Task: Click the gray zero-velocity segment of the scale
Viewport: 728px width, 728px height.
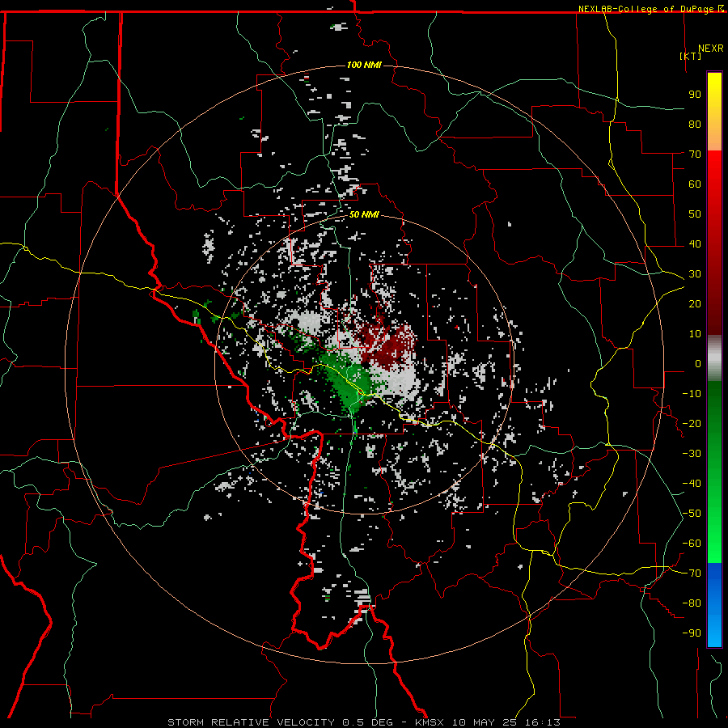Action: pos(714,358)
